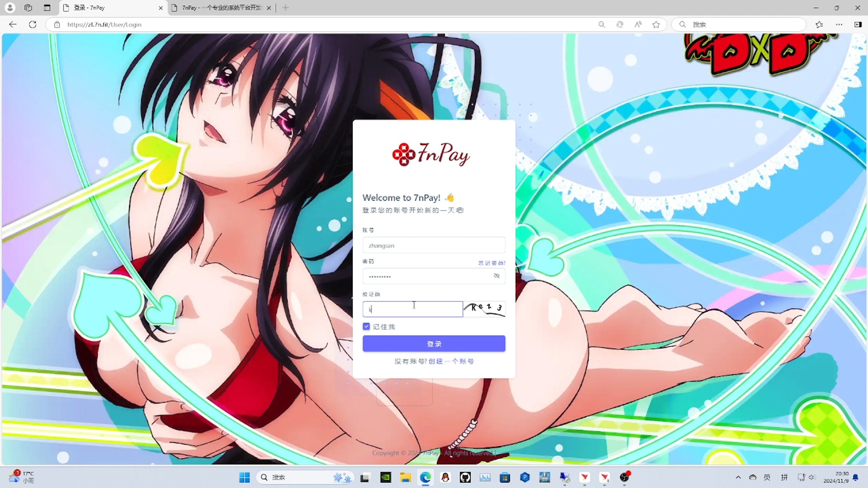Click the site info lock icon
868x488 pixels.
pyautogui.click(x=57, y=24)
